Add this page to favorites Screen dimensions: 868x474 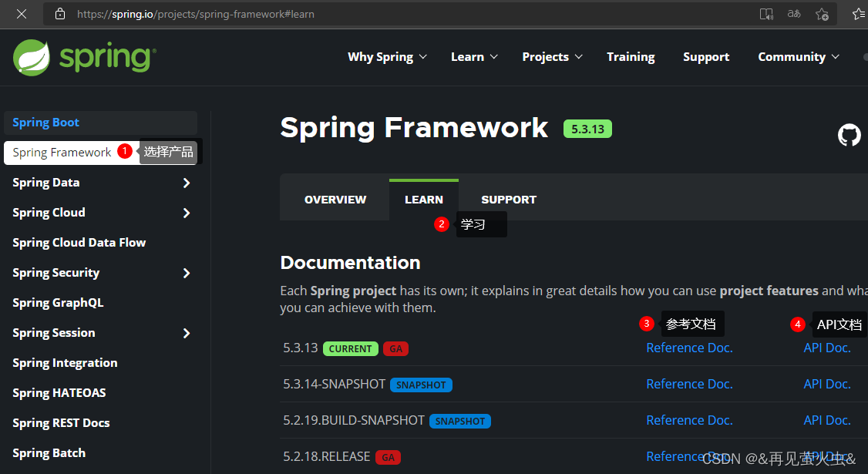pos(822,13)
